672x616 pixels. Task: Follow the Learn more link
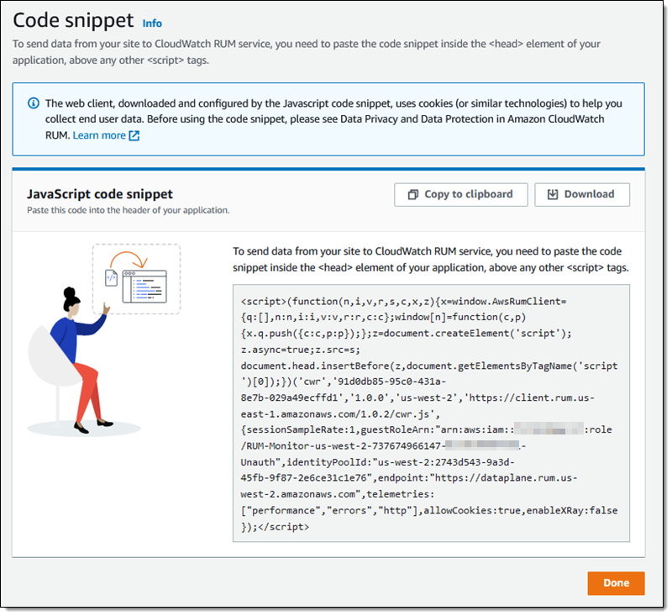point(99,135)
